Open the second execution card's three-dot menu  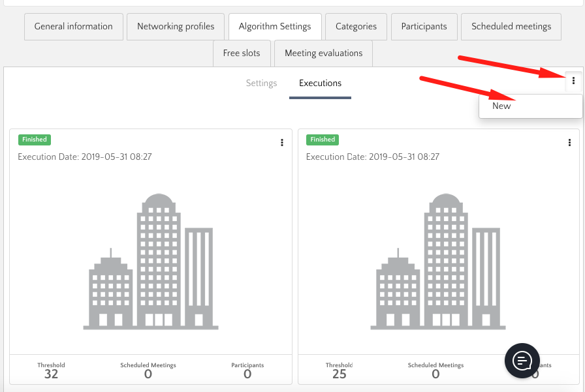[x=570, y=143]
